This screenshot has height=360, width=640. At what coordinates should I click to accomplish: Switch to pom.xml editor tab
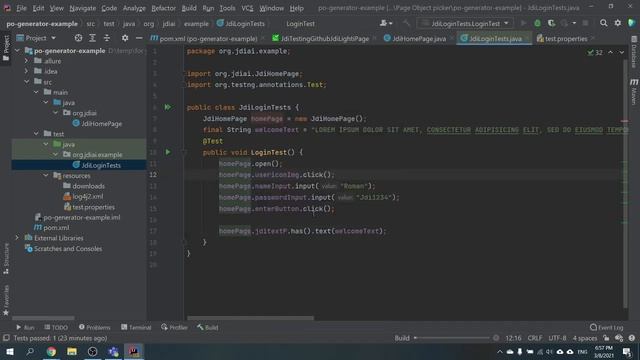coord(207,38)
